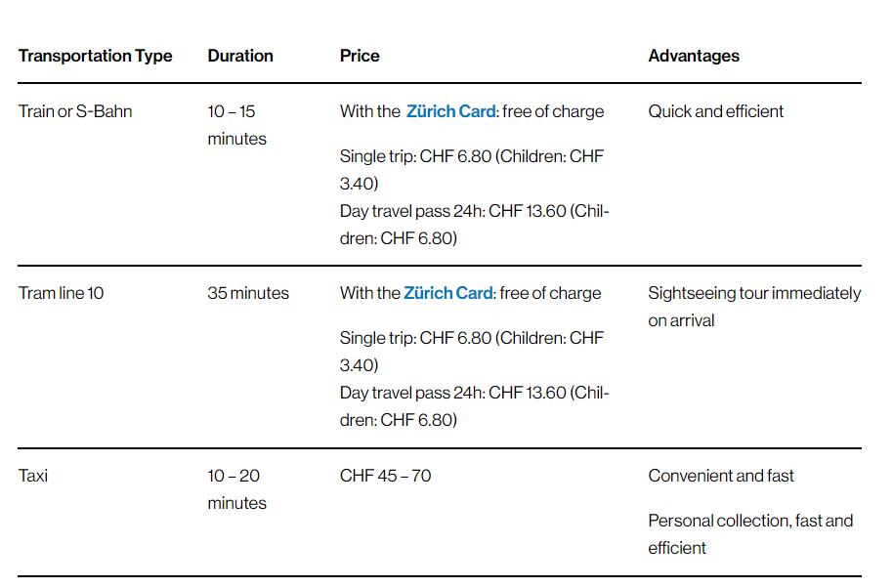Select the 10 – 20 minutes taxi duration
893x588 pixels.
pyautogui.click(x=235, y=489)
